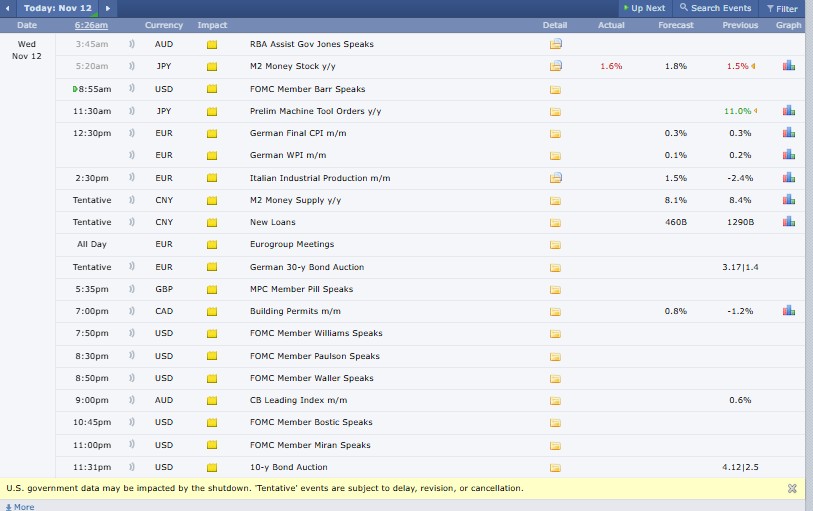This screenshot has height=511, width=813.
Task: Open graph for M2 Money Stock y/y
Action: pyautogui.click(x=788, y=66)
